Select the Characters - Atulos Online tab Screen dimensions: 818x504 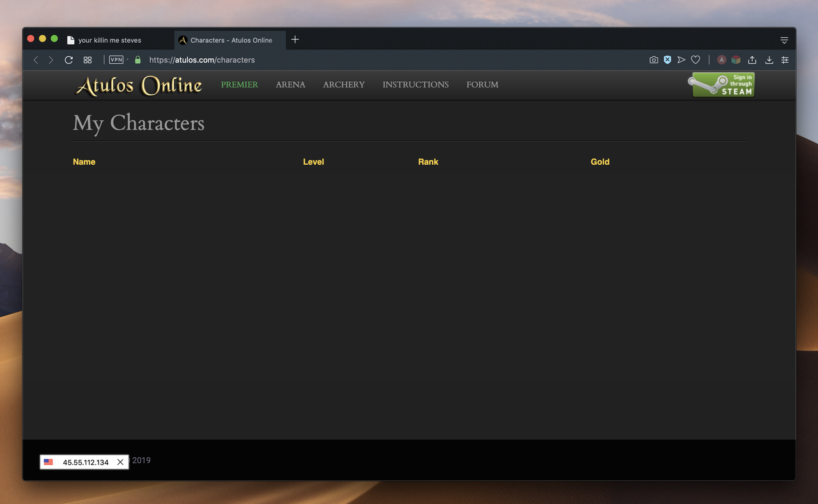point(230,40)
